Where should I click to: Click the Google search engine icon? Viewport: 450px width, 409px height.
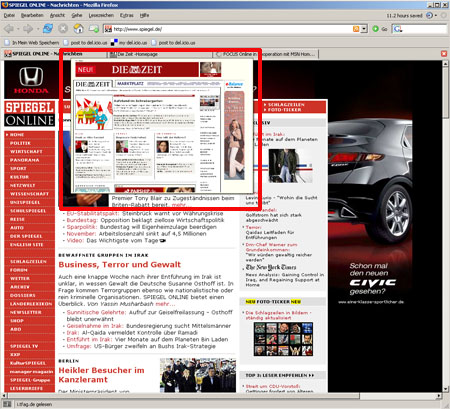point(398,29)
